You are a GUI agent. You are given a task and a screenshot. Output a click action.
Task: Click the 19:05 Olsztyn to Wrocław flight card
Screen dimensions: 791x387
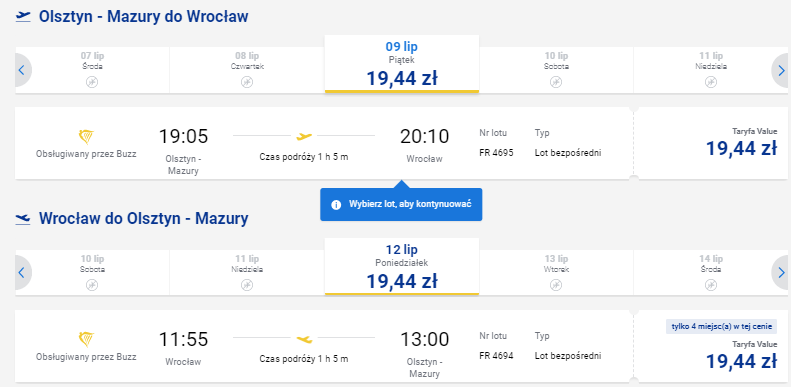pos(323,143)
